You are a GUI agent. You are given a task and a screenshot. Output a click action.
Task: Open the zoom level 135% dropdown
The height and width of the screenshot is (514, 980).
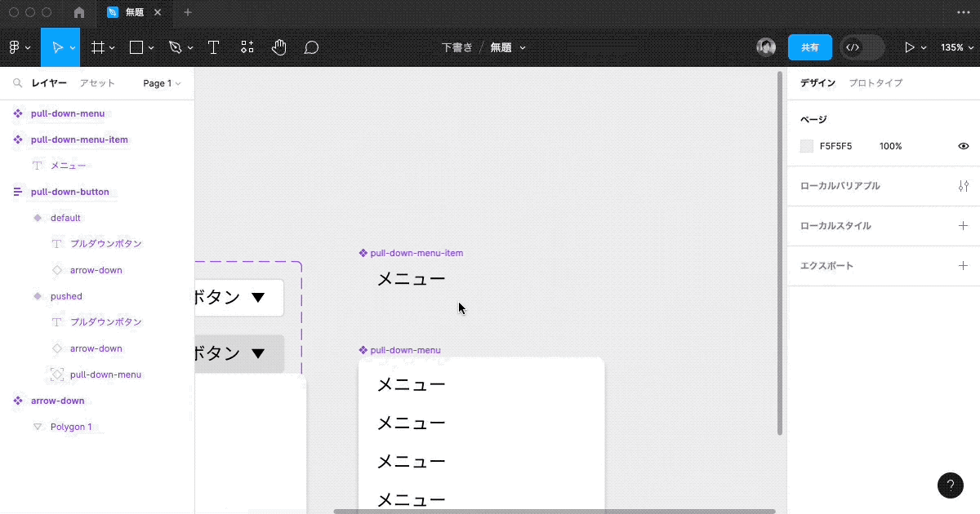[956, 47]
